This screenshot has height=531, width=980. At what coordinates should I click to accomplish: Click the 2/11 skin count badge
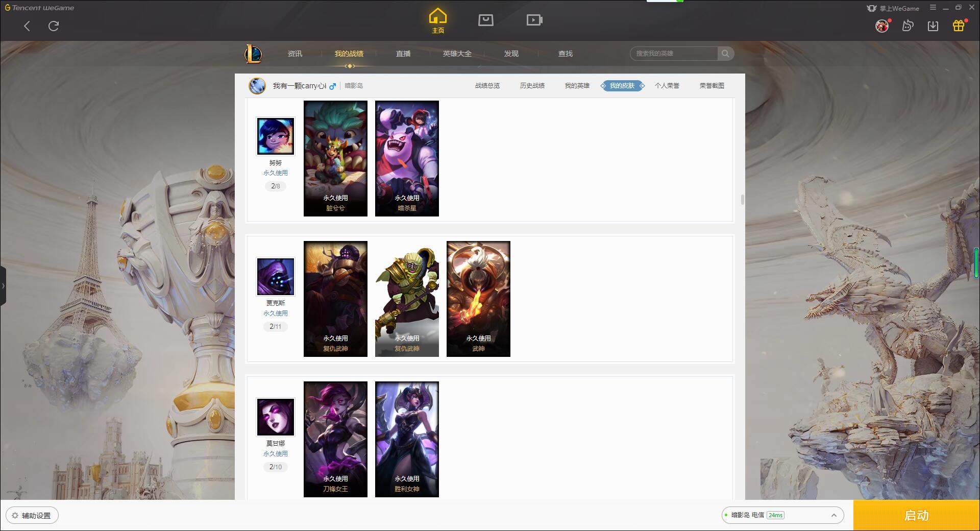(276, 327)
